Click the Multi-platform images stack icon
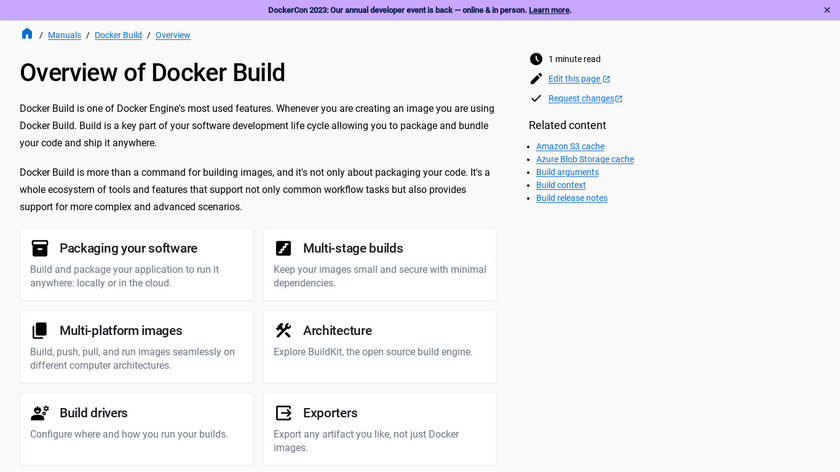 coord(40,330)
